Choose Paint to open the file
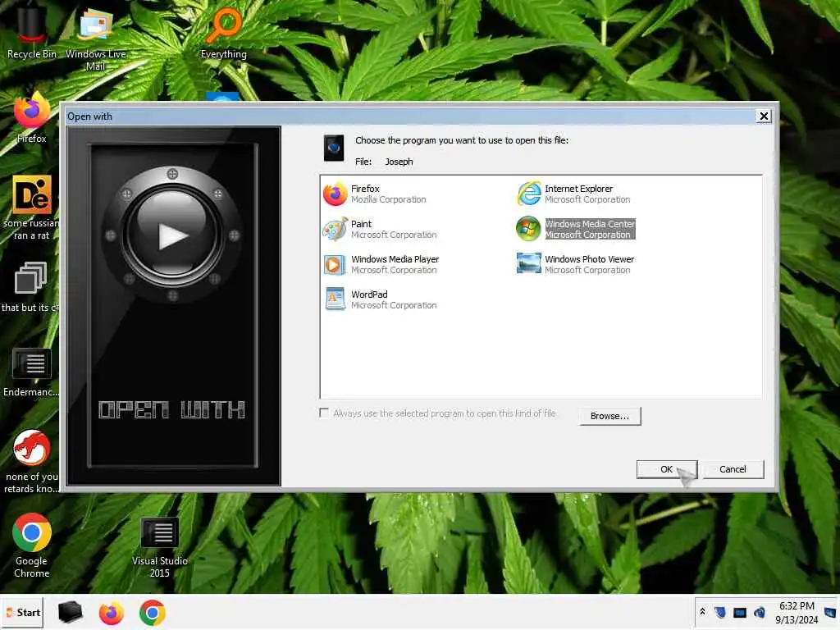The height and width of the screenshot is (630, 840). tap(380, 230)
